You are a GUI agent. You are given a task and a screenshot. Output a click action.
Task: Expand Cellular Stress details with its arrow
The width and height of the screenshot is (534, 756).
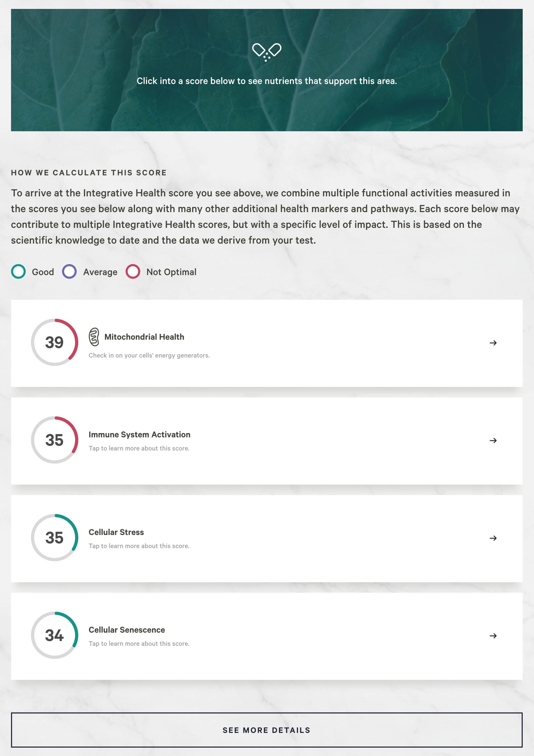pos(493,538)
